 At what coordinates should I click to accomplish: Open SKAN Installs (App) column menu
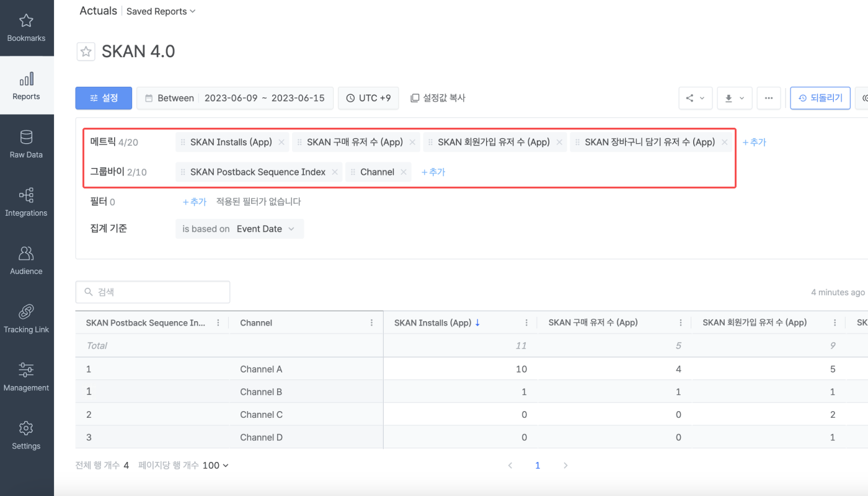[526, 322]
